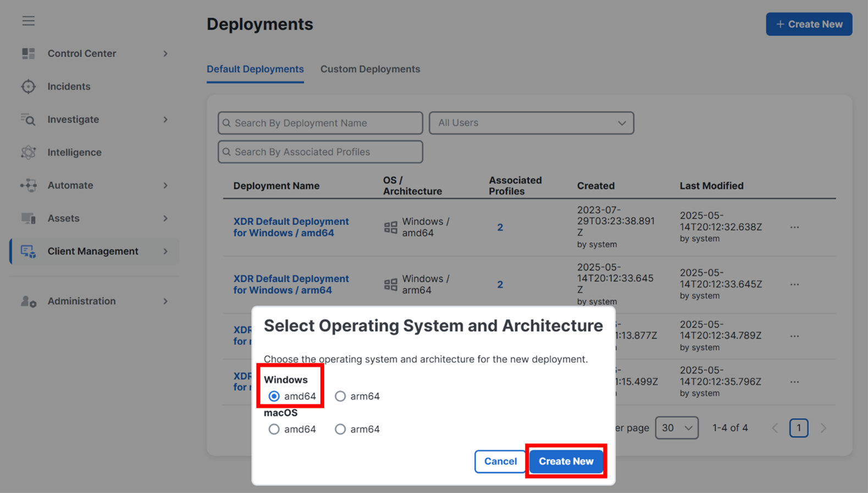Select Windows arm64 radio button
This screenshot has width=868, height=493.
click(340, 396)
